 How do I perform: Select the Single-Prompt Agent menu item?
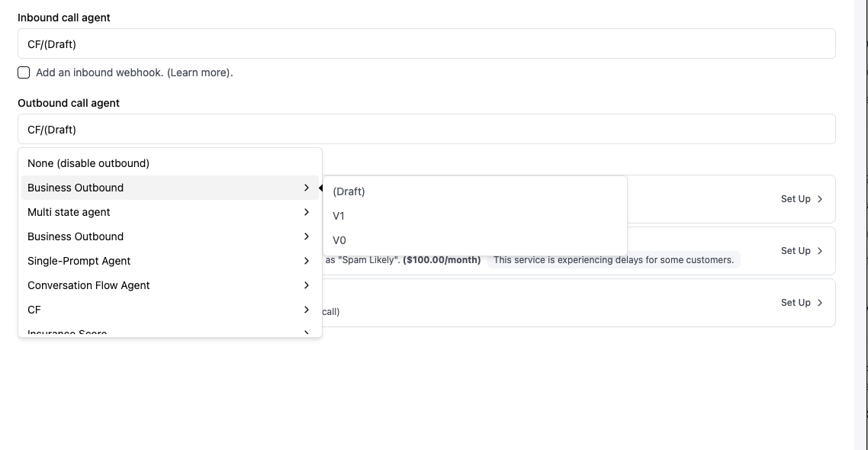tap(79, 261)
